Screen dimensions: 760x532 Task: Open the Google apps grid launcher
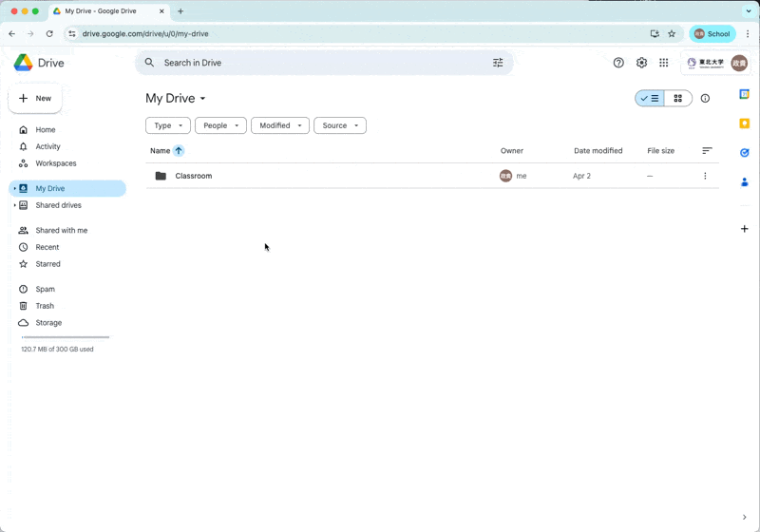coord(664,63)
